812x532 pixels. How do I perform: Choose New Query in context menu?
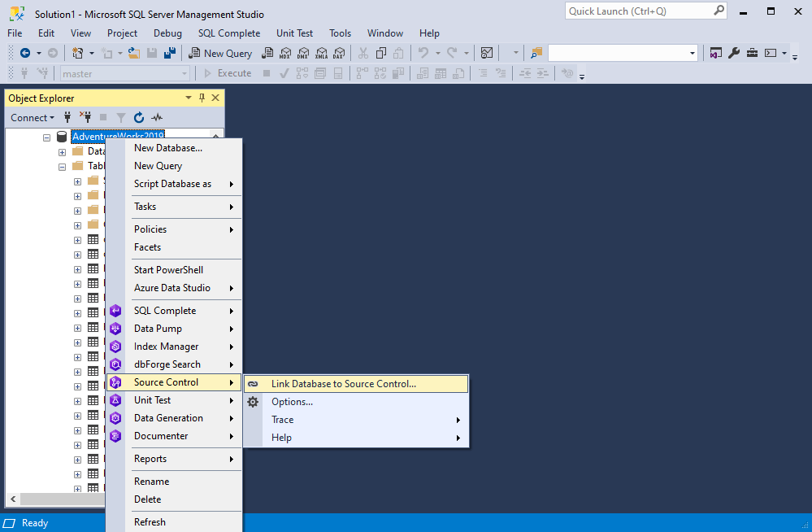(x=173, y=166)
